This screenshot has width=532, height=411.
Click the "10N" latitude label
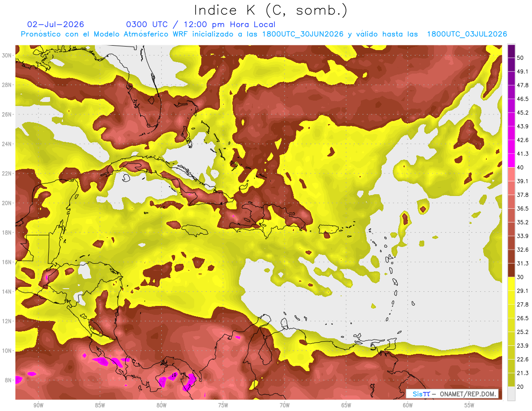7,351
